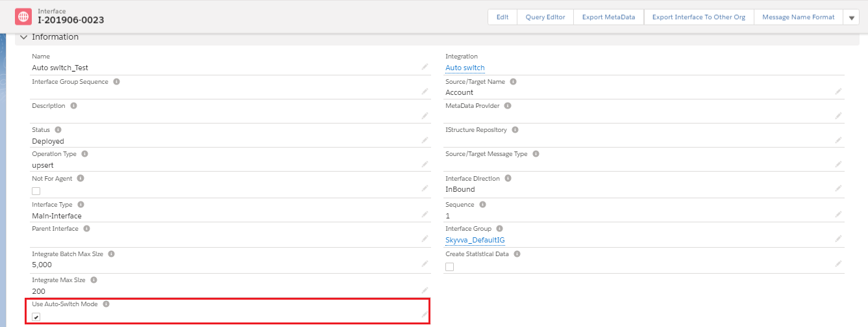Viewport: 868px width, 327px height.
Task: Click pencil icon in the Sequence row
Action: coord(838,215)
